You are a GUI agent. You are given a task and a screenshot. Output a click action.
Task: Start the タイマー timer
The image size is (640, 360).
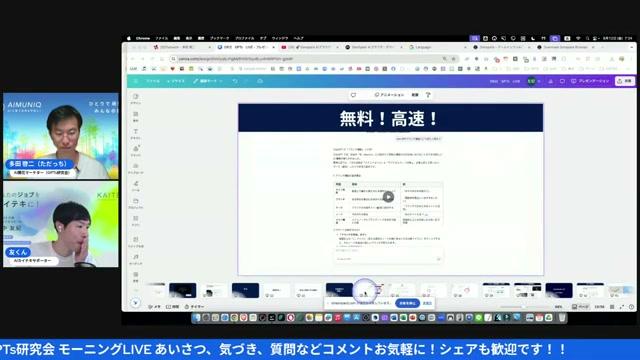pos(194,307)
